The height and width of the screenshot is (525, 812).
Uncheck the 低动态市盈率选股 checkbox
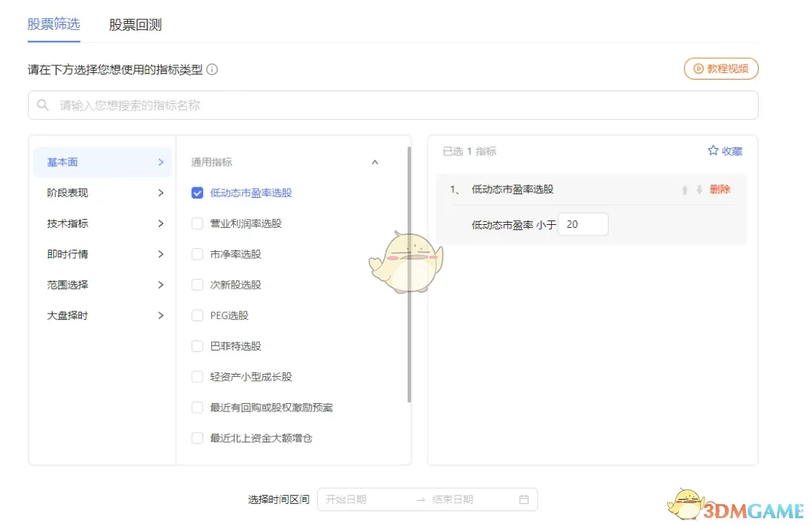coord(197,193)
